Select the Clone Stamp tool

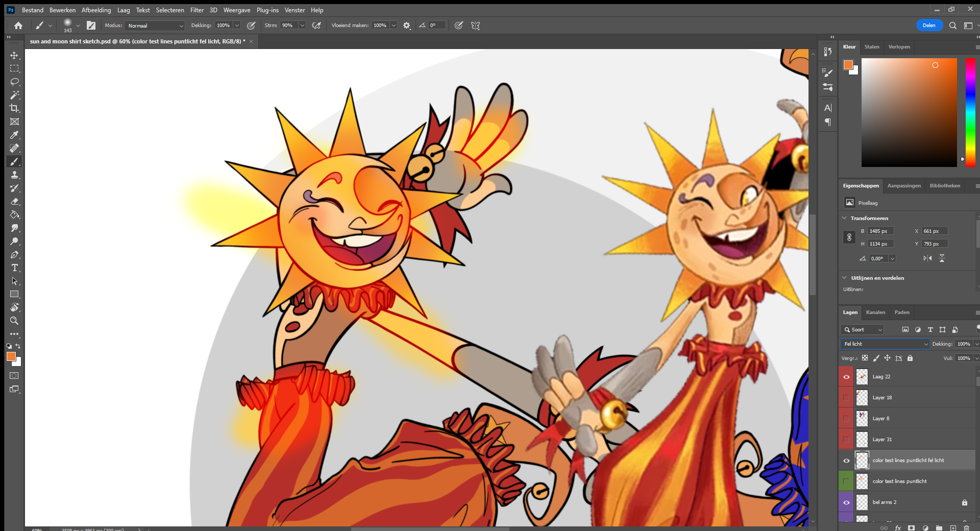click(14, 175)
